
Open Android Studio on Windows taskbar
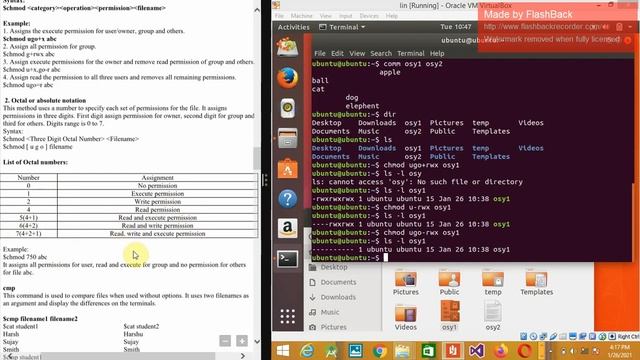(x=331, y=351)
